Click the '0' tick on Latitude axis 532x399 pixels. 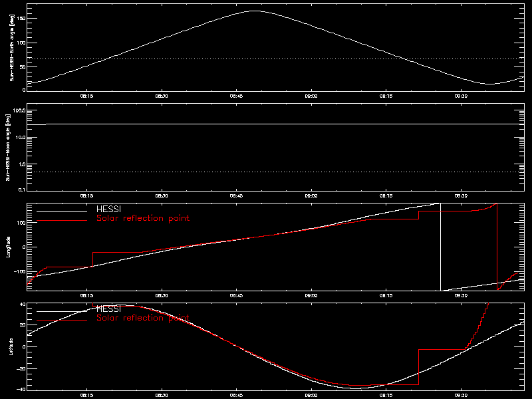(x=24, y=346)
